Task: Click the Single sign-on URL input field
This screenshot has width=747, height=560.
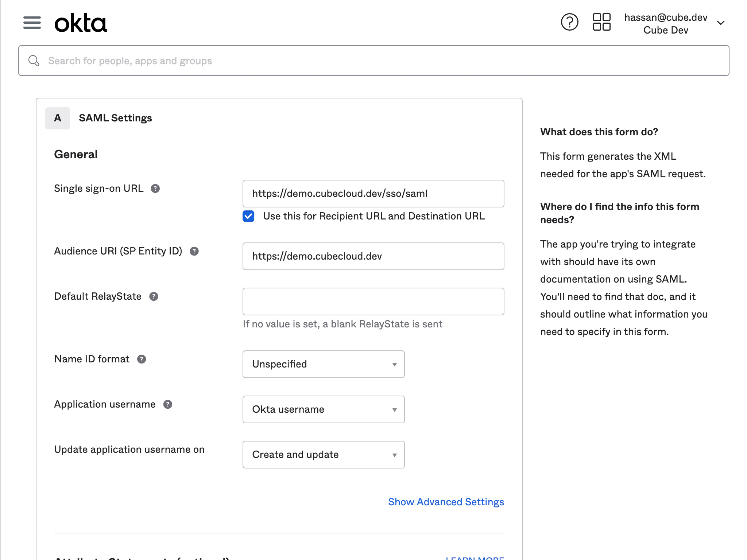Action: [373, 194]
